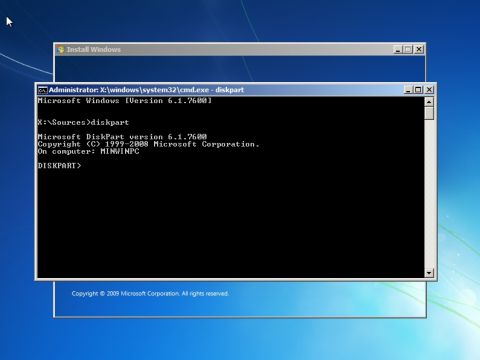Close the Install Windows window
The height and width of the screenshot is (360, 480).
coord(419,50)
